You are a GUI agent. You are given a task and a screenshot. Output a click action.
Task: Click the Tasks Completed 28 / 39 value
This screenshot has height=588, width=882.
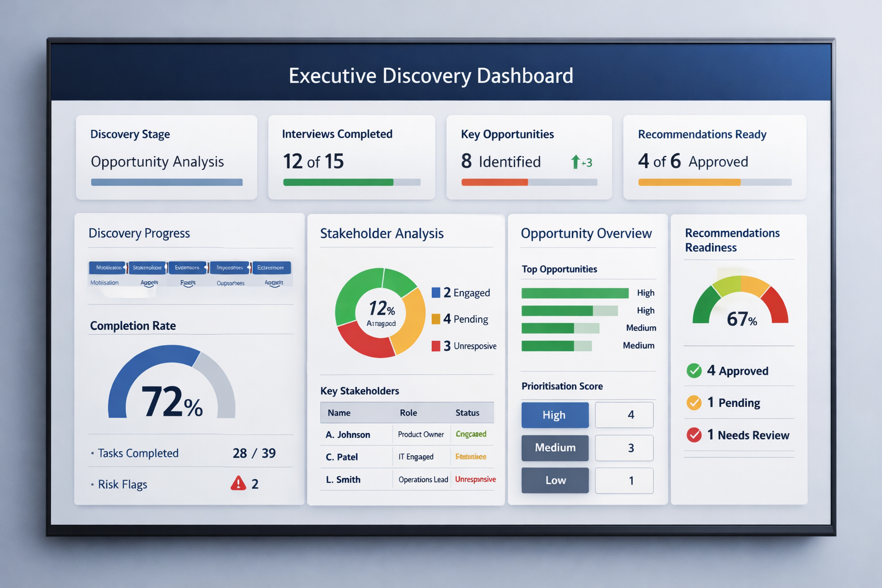click(254, 453)
